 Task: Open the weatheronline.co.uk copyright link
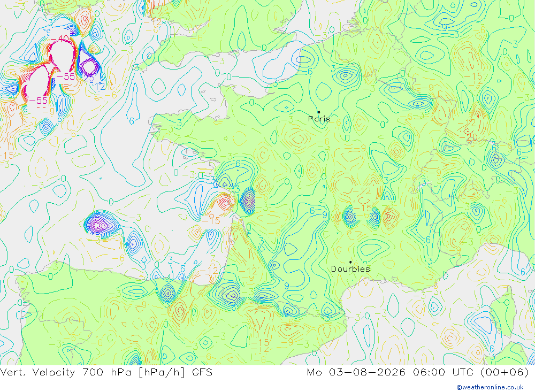490,387
